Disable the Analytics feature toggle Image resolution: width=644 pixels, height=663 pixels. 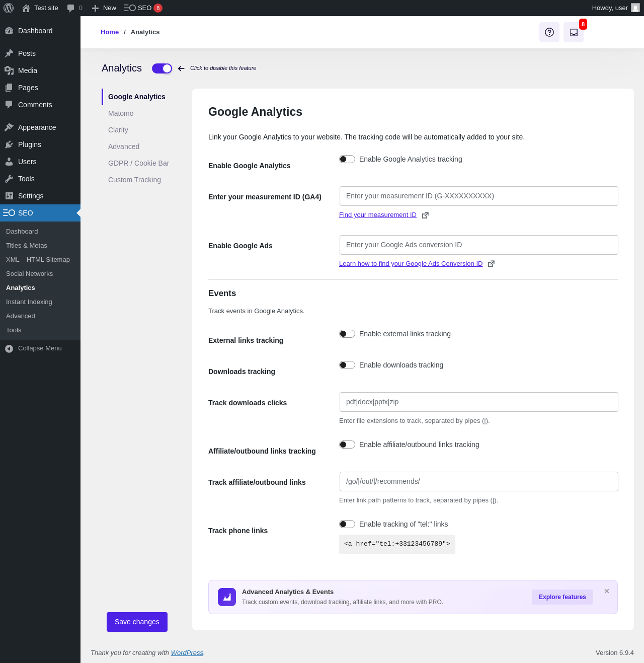[162, 68]
